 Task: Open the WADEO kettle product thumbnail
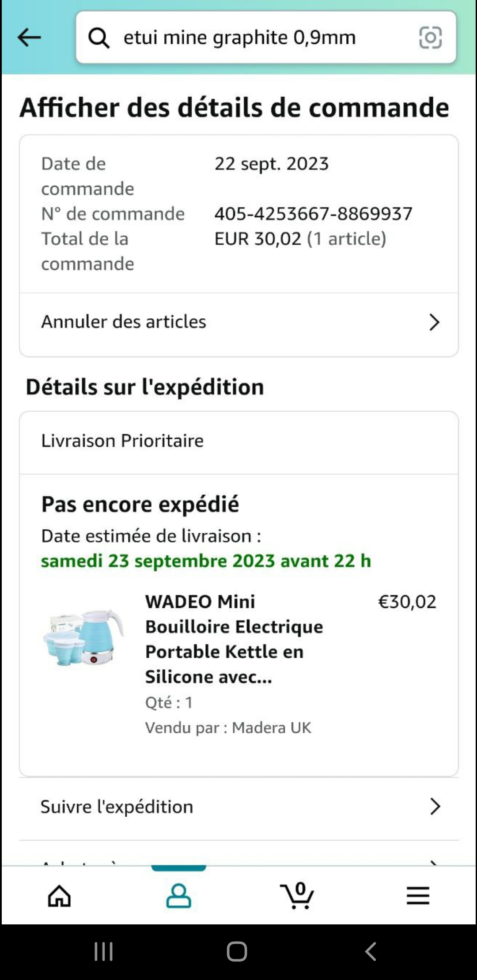coord(83,638)
